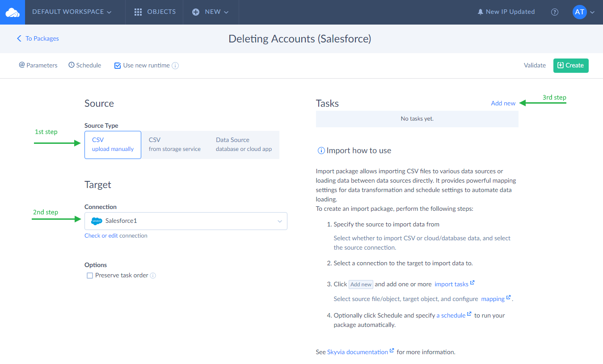
Task: Click the Import how to use info icon
Action: [321, 151]
